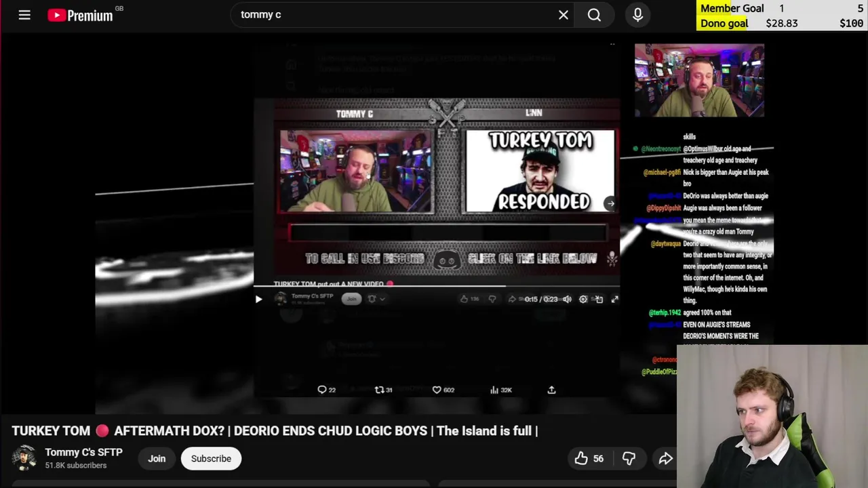868x488 pixels.
Task: Select the TURKEY TOM RESPONDED thumbnail
Action: point(540,171)
